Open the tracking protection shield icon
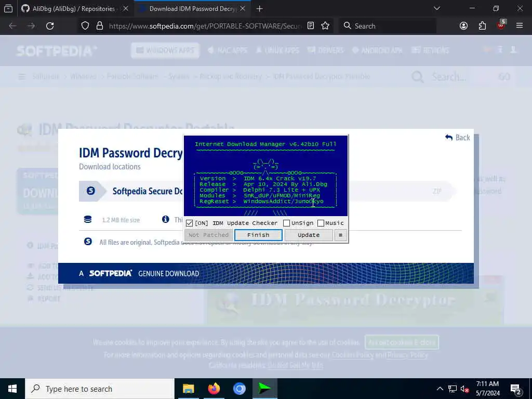The image size is (532, 399). pos(85,26)
